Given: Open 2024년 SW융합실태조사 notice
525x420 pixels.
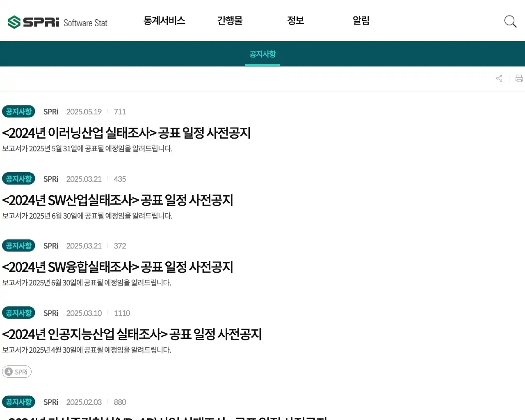Looking at the screenshot, I should [118, 267].
